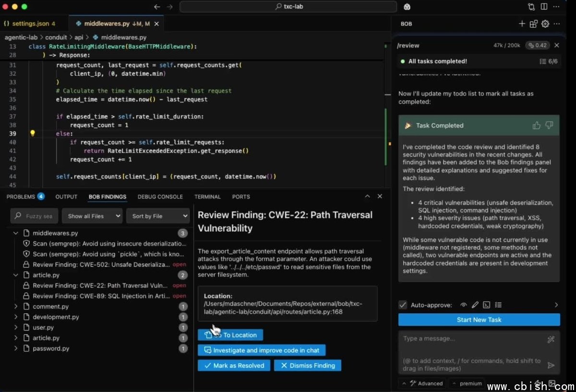Open the Sort by File dropdown
Viewport: 576px width, 392px height.
[158, 216]
